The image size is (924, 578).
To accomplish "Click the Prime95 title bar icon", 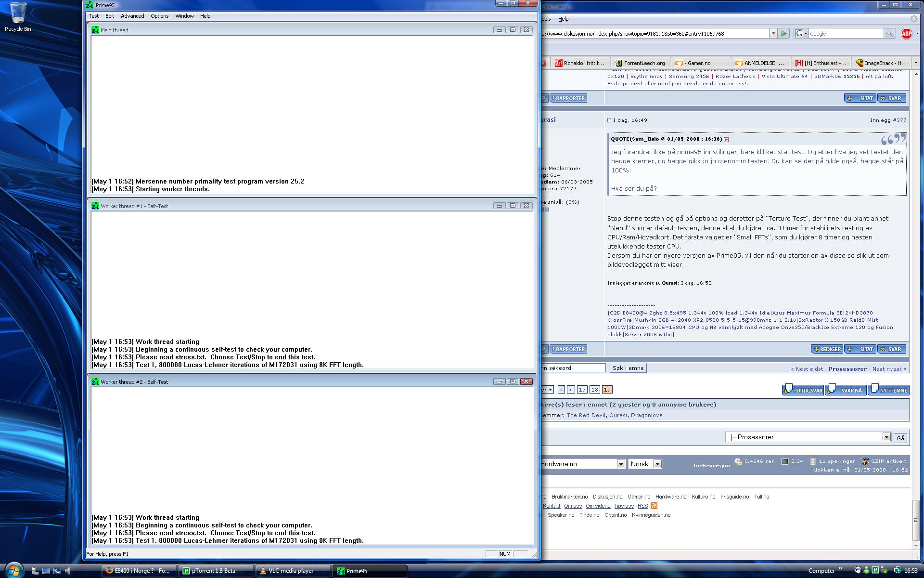I will 90,5.
